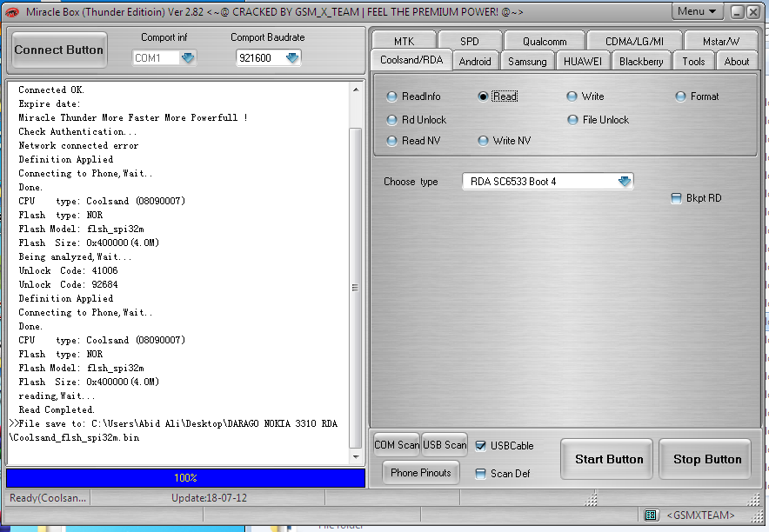The width and height of the screenshot is (769, 532).
Task: Click the Miracle Box red logo icon
Action: click(12, 12)
